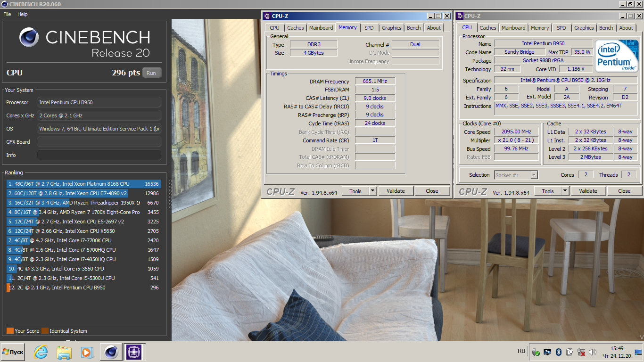This screenshot has height=362, width=644.
Task: Click the Processor field in Your System
Action: point(99,102)
